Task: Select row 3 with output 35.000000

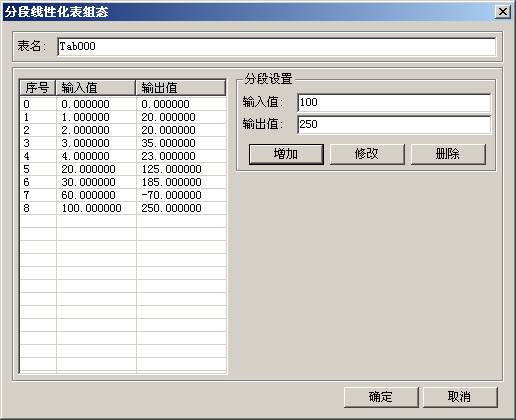Action: pos(123,143)
